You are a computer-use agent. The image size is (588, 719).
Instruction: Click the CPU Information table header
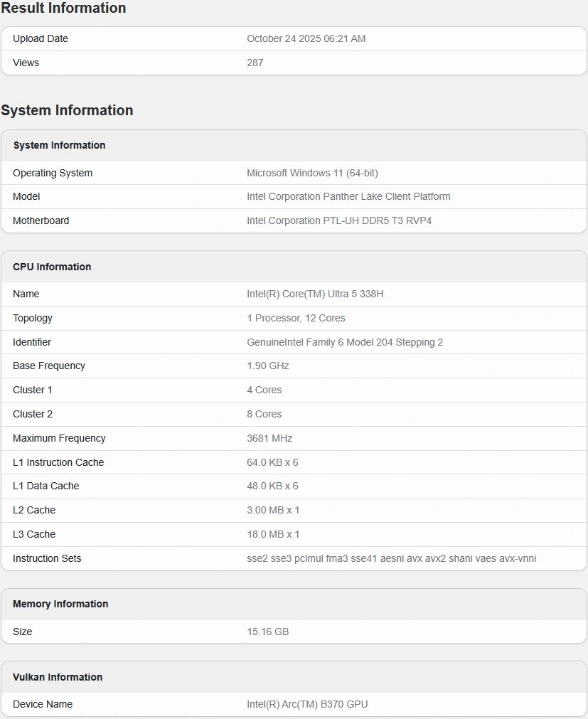tap(52, 267)
